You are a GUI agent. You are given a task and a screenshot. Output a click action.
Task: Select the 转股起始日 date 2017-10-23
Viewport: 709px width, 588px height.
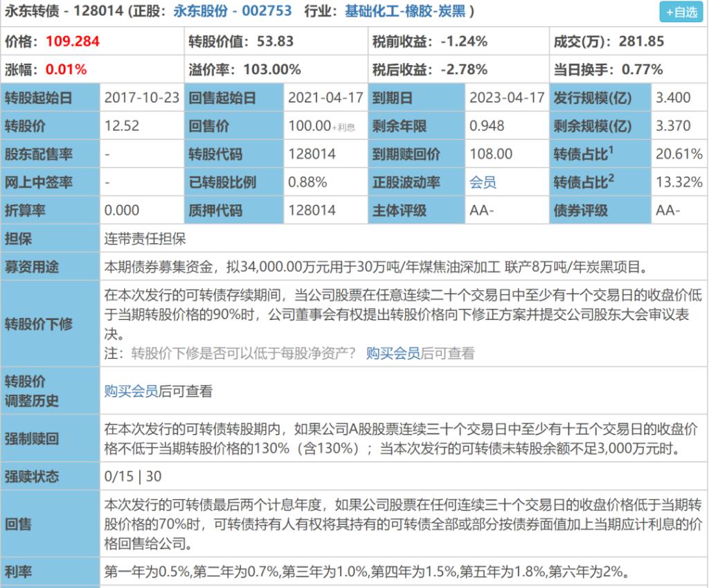point(142,98)
